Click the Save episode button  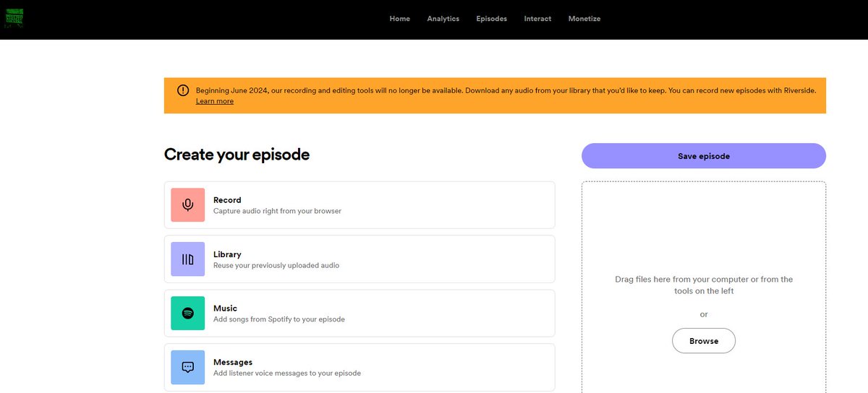click(x=704, y=156)
